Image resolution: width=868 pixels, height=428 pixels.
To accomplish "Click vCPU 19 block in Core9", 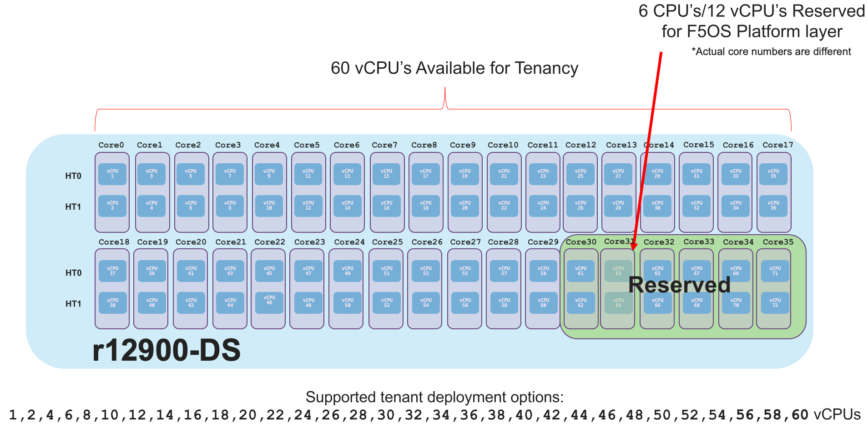I will (465, 174).
